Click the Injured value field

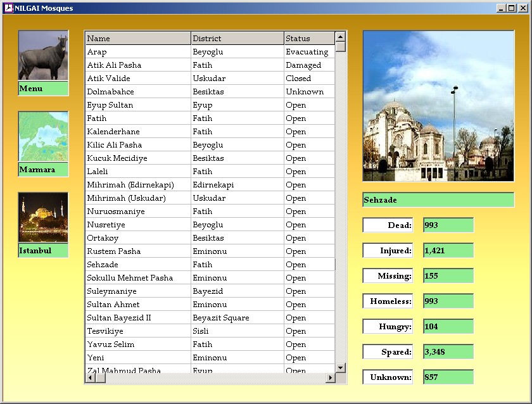448,251
